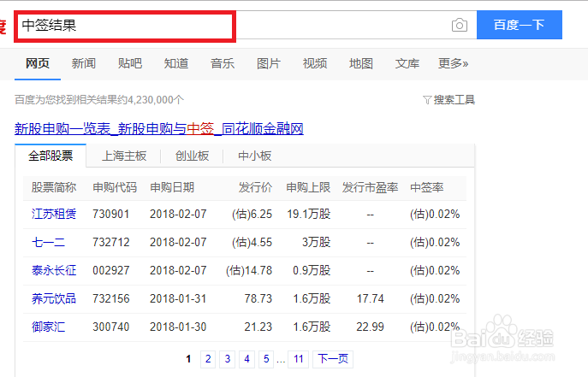This screenshot has width=588, height=377.
Task: Open 搜索工具 filter options
Action: (448, 99)
